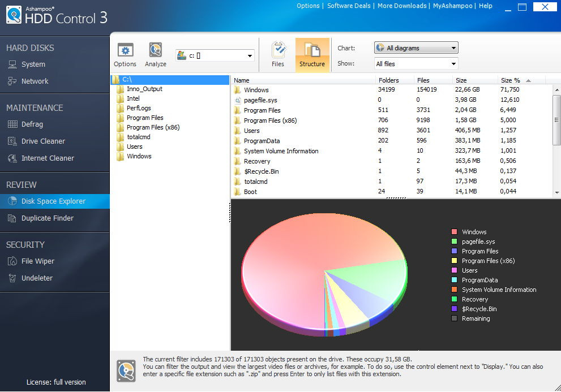Click the info icon beside status text

pyautogui.click(x=126, y=371)
